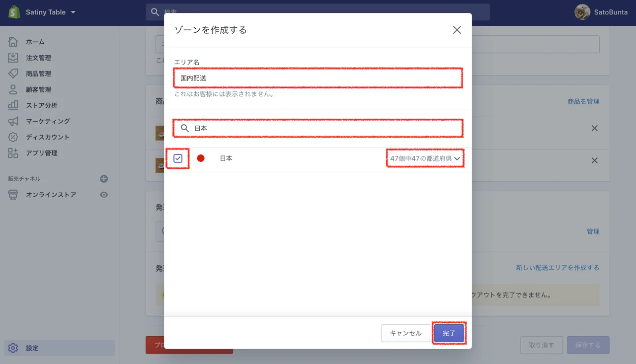The width and height of the screenshot is (636, 364).
Task: Close the ゾーンを作成する dialog
Action: [457, 30]
